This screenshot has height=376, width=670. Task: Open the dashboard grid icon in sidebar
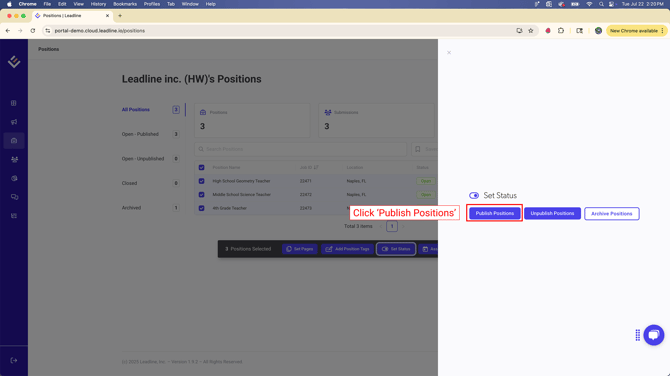(14, 103)
